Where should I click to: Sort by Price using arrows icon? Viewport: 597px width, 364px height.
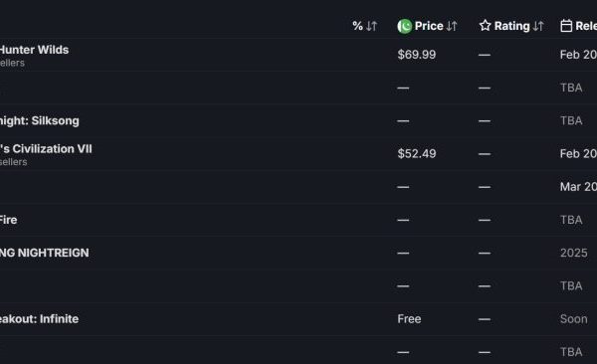(452, 26)
